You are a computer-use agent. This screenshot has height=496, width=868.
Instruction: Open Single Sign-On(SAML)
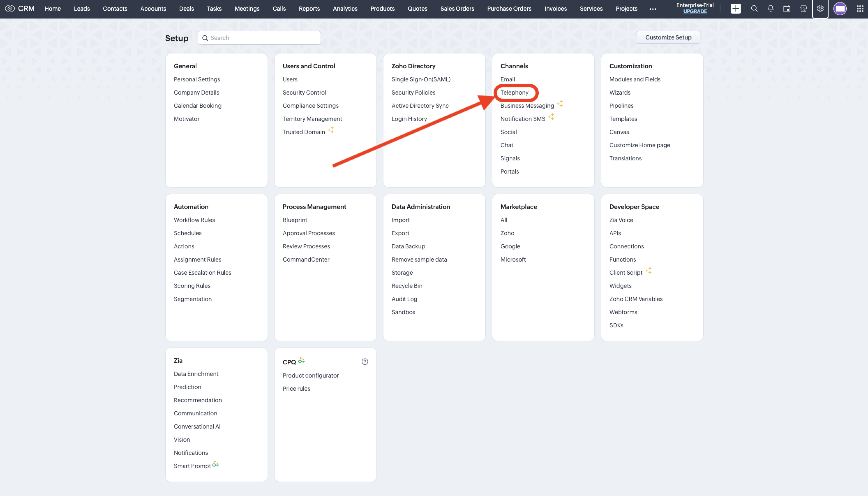421,79
